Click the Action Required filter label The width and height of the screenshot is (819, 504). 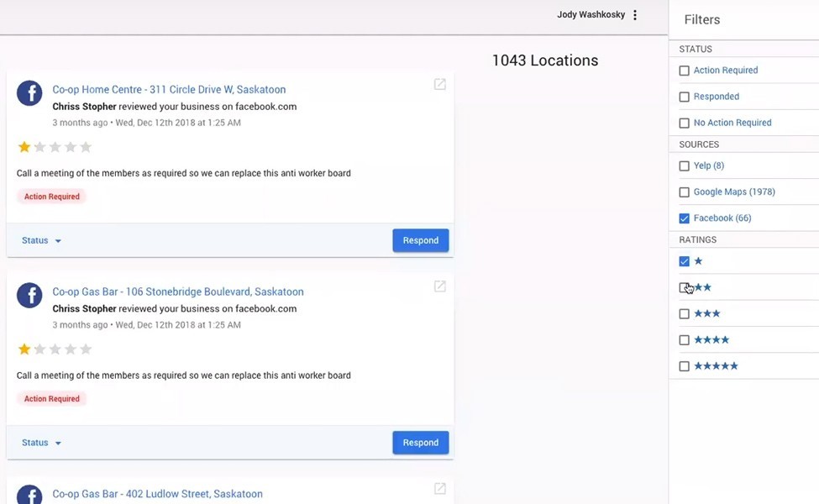pyautogui.click(x=726, y=70)
